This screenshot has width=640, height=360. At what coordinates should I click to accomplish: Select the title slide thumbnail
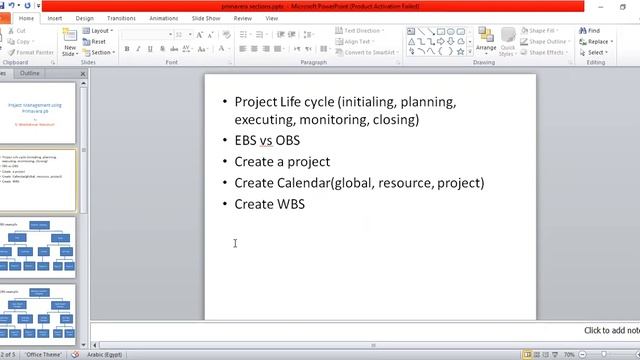(37, 113)
